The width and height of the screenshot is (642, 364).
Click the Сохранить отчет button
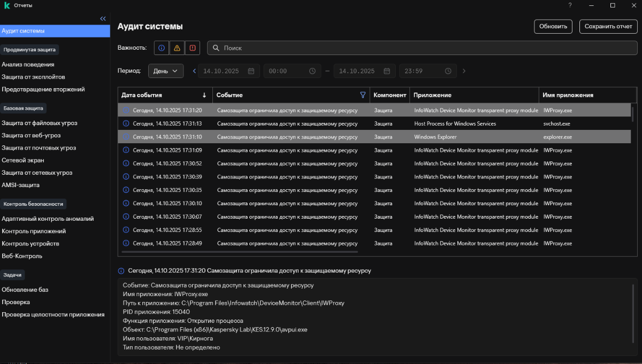608,26
